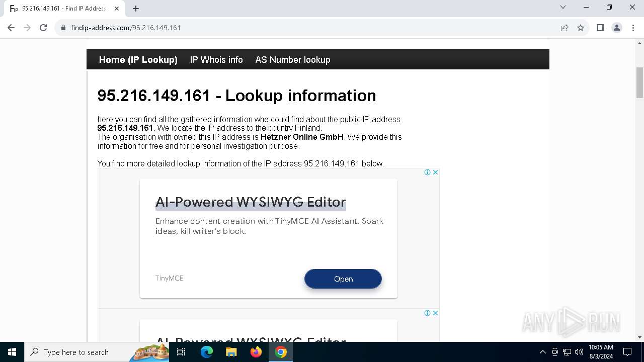Click Open button in TinyMCE ad
The image size is (644, 362).
coord(343,279)
